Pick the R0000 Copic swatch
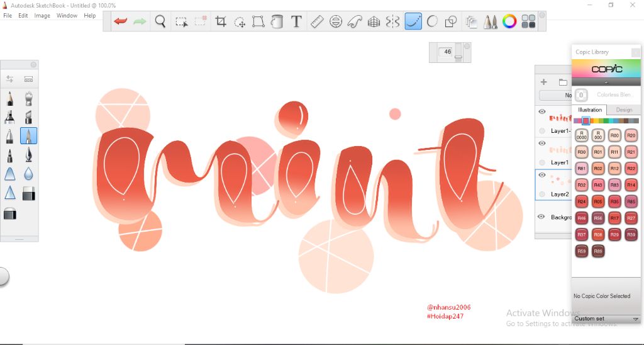 pyautogui.click(x=582, y=135)
